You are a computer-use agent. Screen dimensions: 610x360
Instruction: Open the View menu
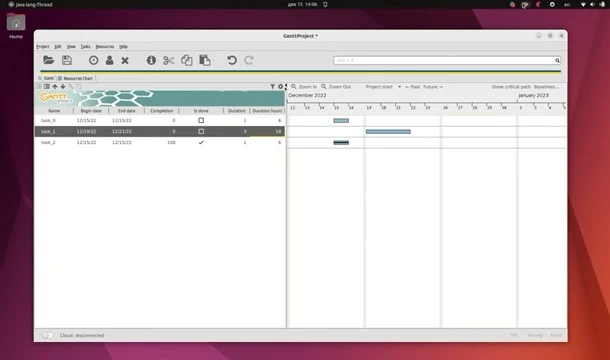point(71,46)
